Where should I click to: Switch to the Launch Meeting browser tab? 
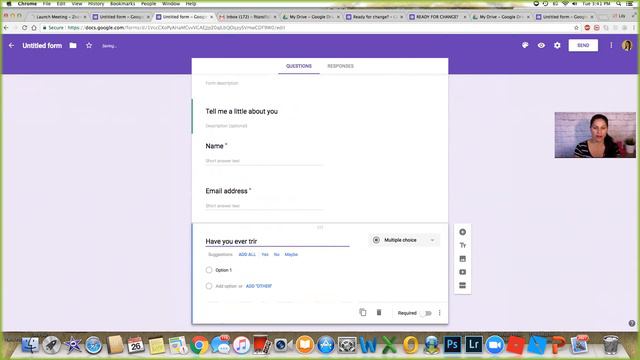(59, 17)
